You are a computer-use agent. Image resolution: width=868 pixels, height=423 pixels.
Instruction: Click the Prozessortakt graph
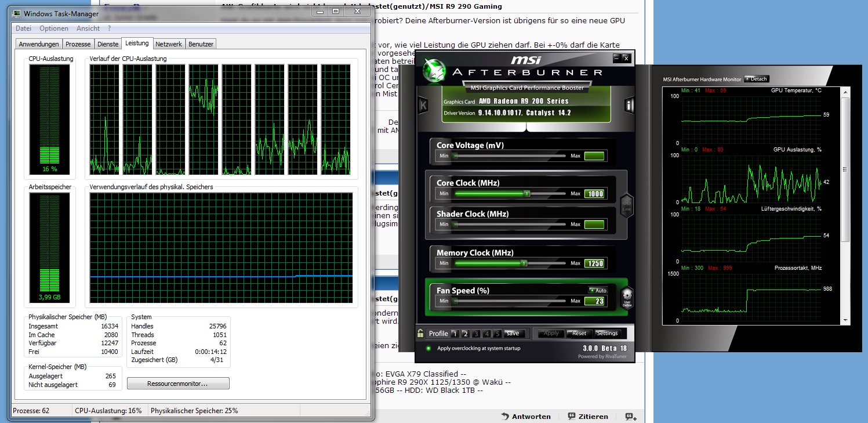coord(751,297)
